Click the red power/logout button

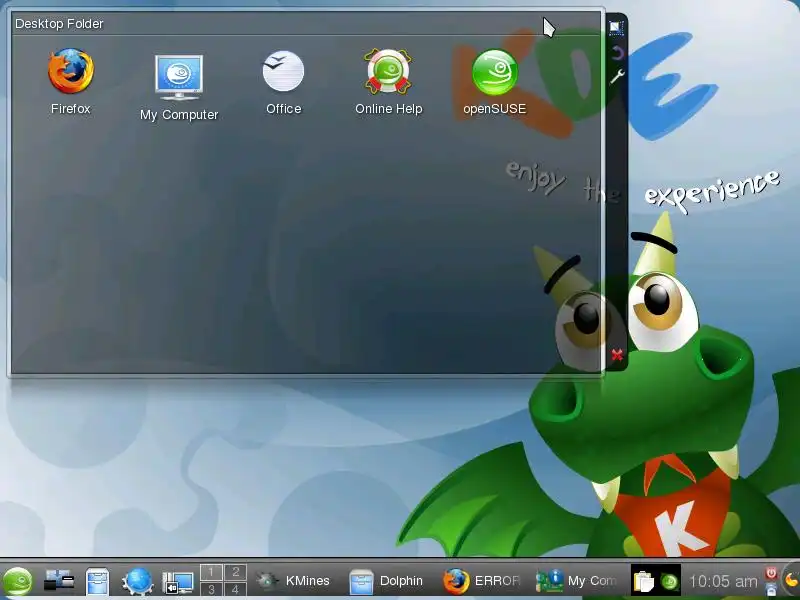[771, 573]
